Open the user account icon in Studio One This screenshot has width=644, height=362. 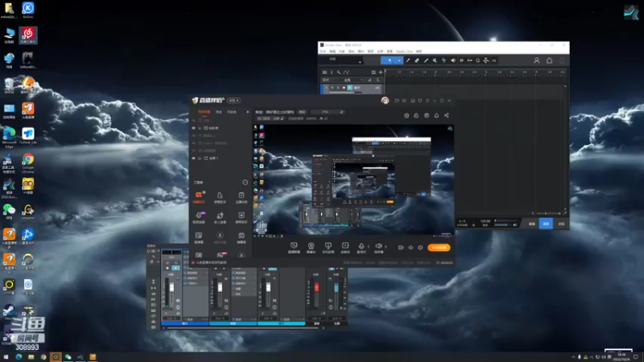coord(536,60)
